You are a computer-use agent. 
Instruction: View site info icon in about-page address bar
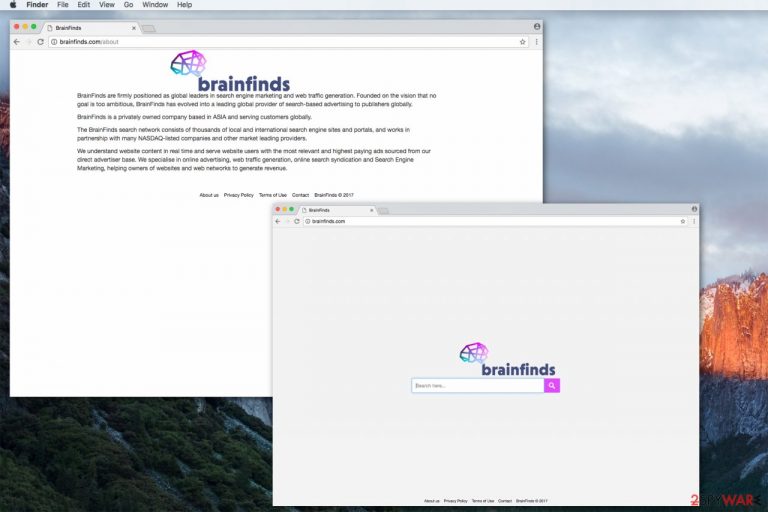click(x=54, y=42)
